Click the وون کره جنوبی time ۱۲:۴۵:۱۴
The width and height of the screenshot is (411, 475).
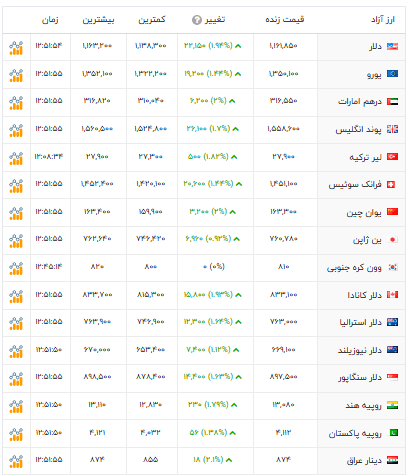coord(49,267)
